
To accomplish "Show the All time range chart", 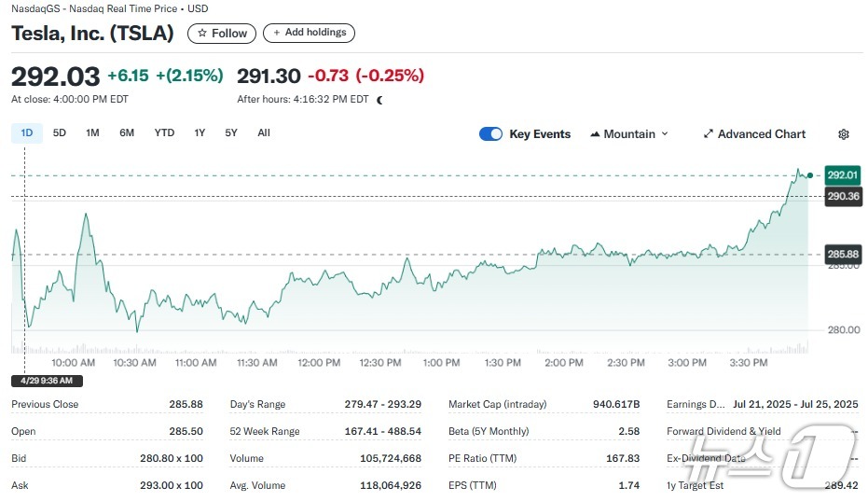I will [x=264, y=133].
